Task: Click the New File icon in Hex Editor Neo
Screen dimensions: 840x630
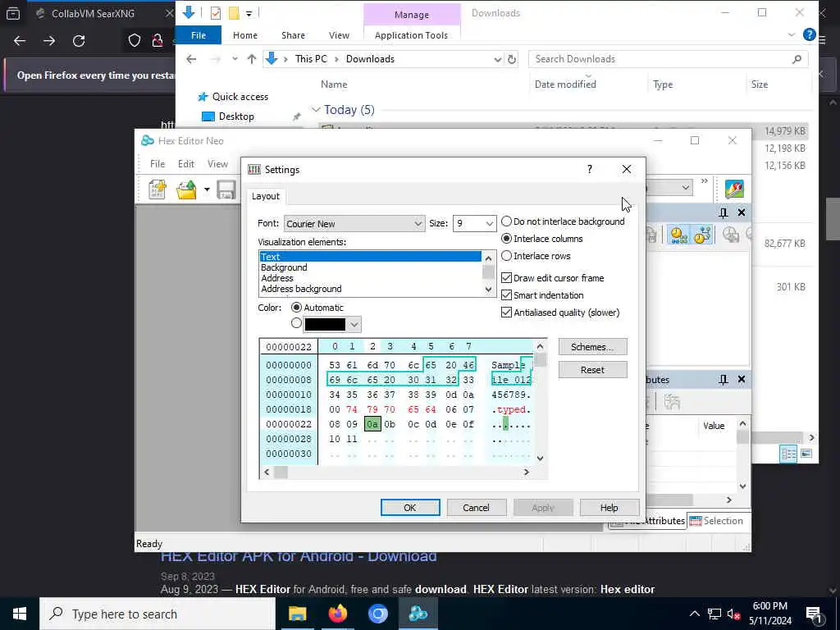Action: point(157,189)
